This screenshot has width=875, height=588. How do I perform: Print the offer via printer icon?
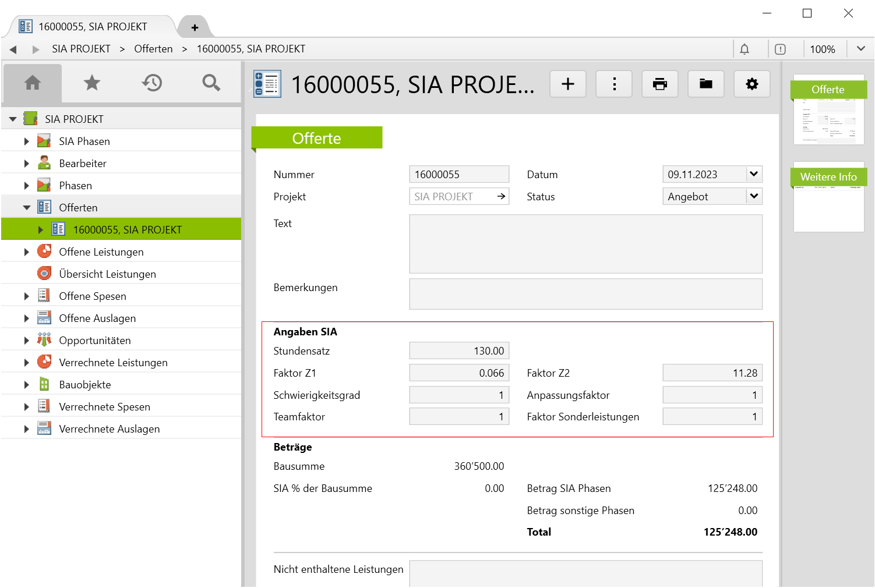(660, 84)
